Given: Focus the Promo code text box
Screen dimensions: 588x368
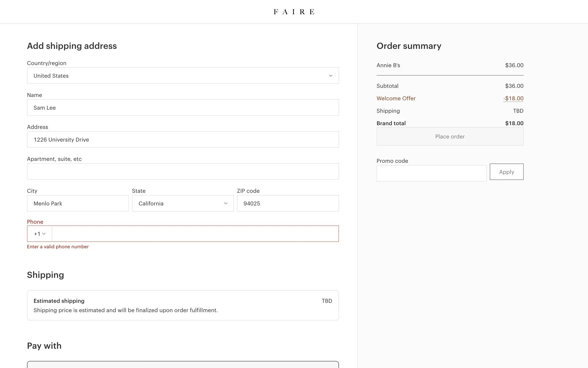Looking at the screenshot, I should 431,173.
